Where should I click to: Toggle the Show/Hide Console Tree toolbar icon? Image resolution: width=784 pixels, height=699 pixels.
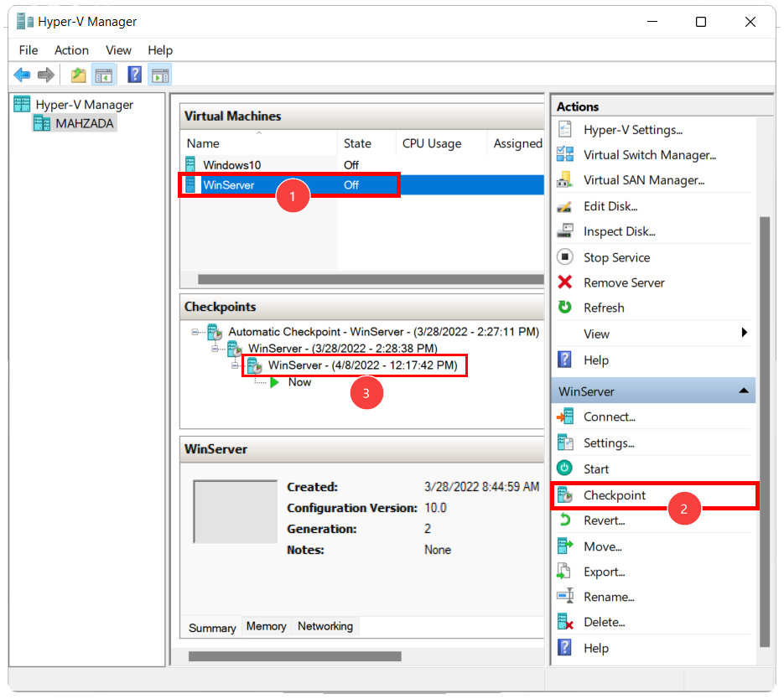coord(104,75)
